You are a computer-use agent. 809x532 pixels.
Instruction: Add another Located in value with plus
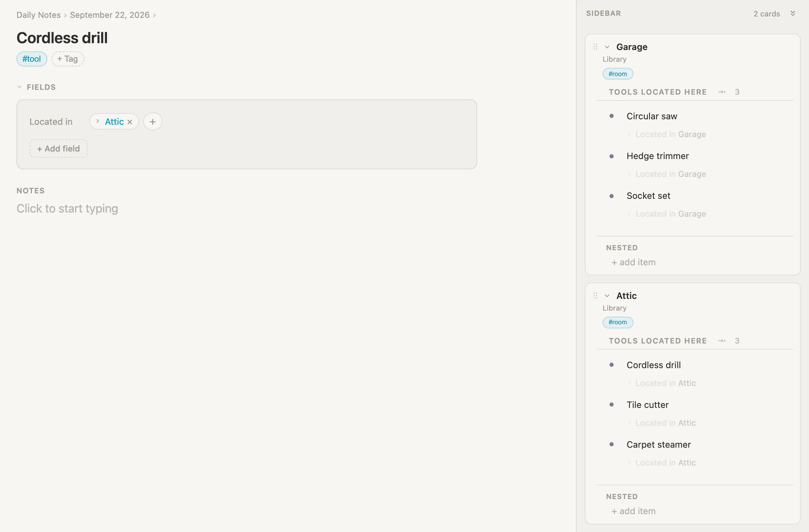tap(153, 122)
